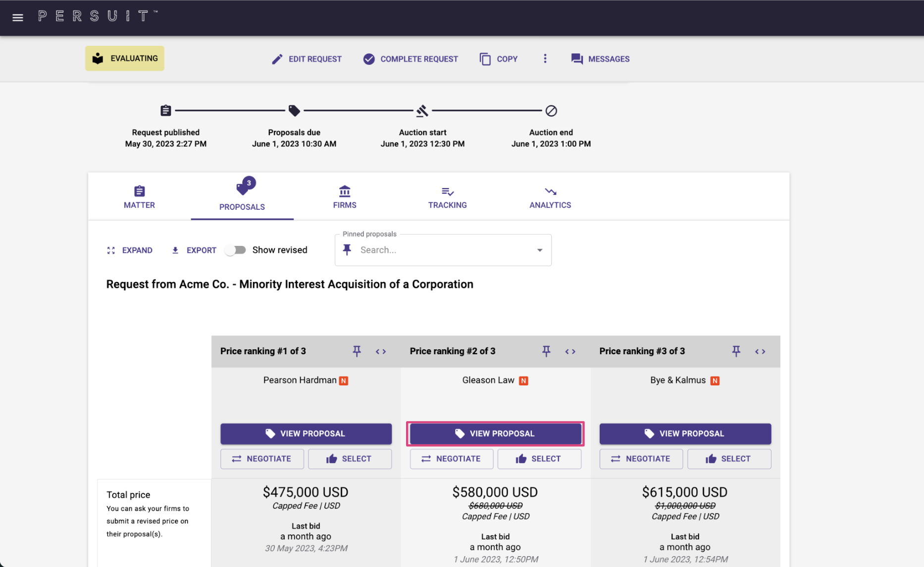
Task: Click the request title heading text
Action: pos(290,284)
